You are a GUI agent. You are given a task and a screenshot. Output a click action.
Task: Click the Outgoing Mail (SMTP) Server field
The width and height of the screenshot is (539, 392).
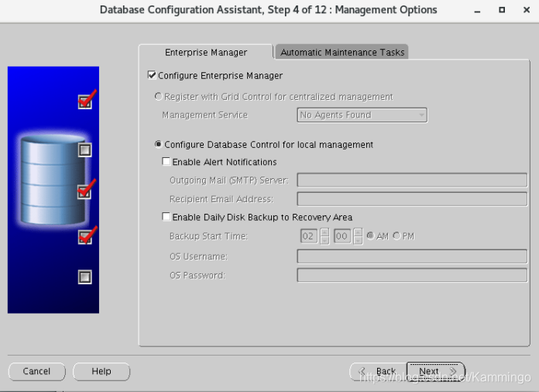[412, 180]
